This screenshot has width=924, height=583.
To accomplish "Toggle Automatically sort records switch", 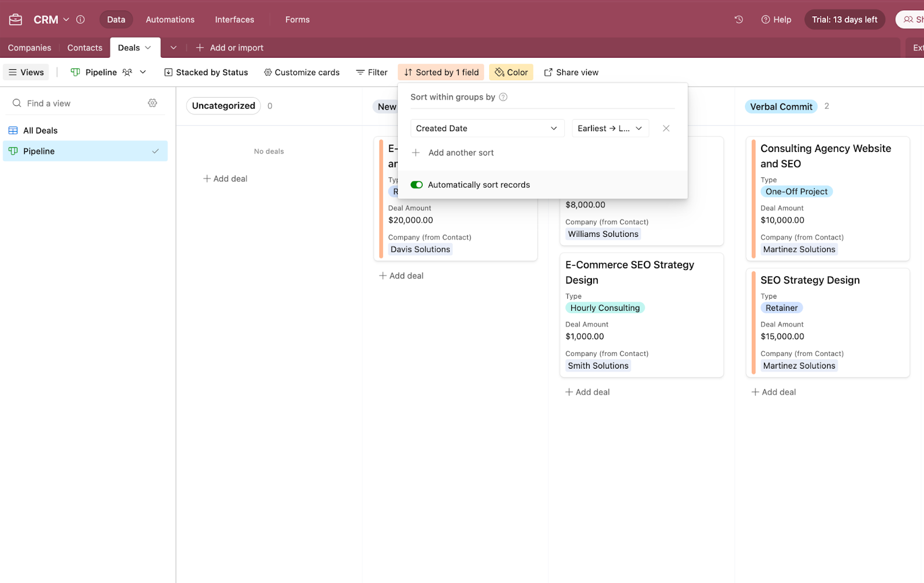I will tap(417, 185).
